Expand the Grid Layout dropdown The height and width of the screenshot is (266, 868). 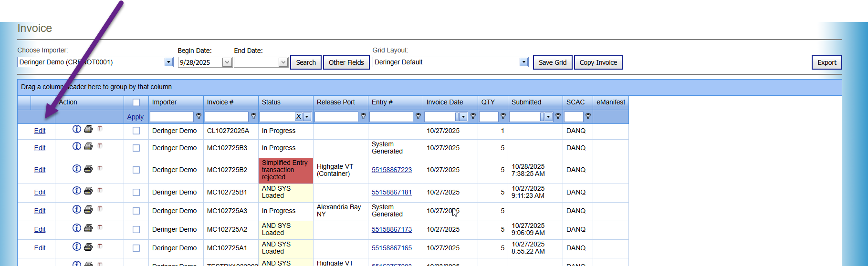point(523,62)
